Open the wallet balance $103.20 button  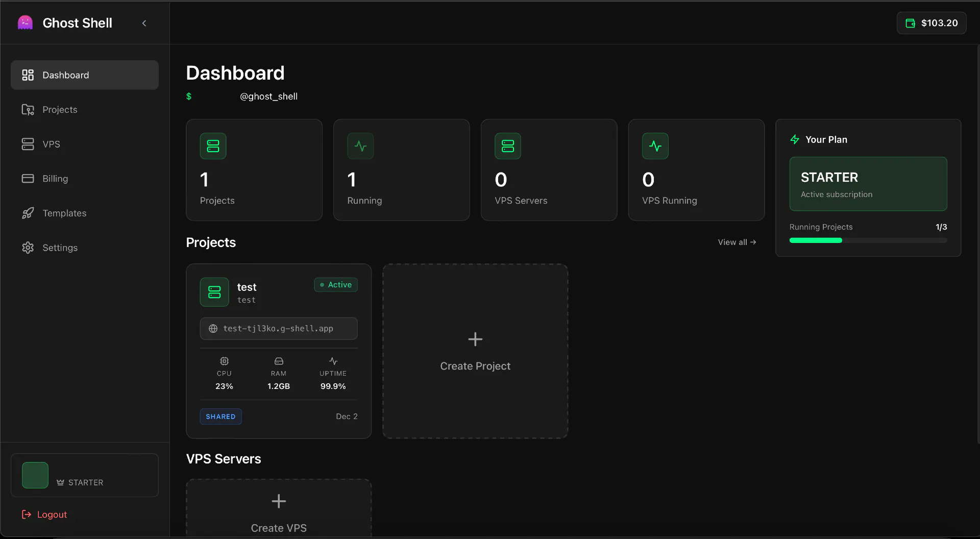932,23
